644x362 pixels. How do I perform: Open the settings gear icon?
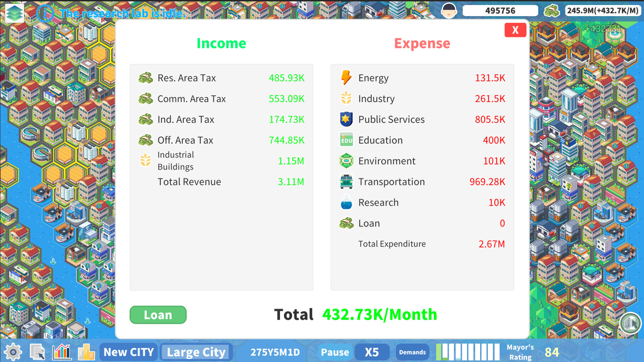coord(13,352)
